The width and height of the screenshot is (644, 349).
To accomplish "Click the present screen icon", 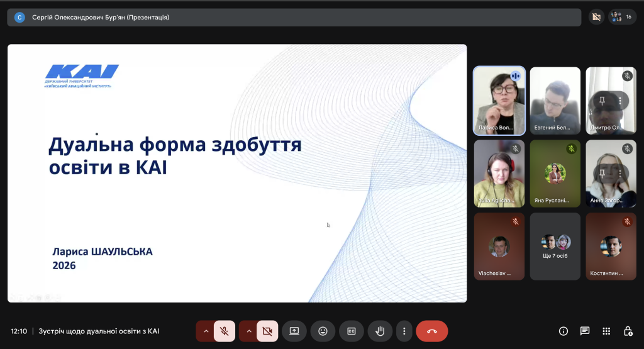I will point(294,331).
